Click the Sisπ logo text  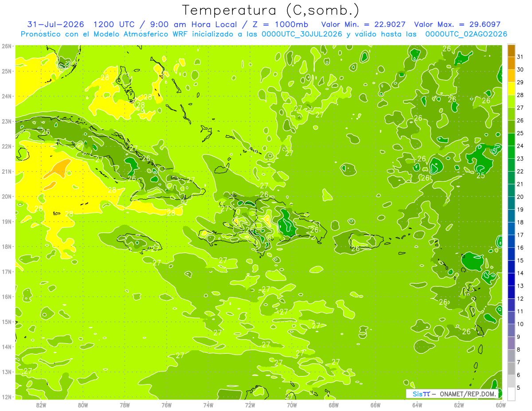click(x=421, y=394)
